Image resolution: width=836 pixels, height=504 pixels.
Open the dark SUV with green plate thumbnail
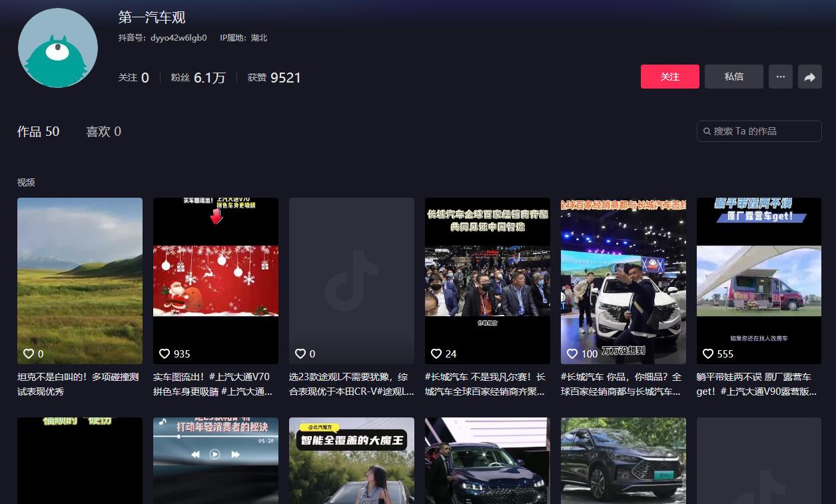tap(624, 461)
